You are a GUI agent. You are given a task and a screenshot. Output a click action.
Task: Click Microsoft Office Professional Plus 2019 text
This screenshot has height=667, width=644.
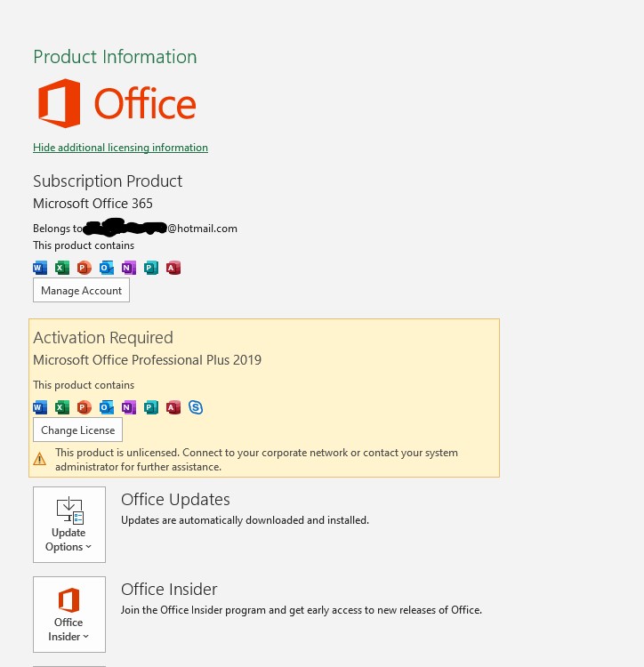pyautogui.click(x=147, y=360)
